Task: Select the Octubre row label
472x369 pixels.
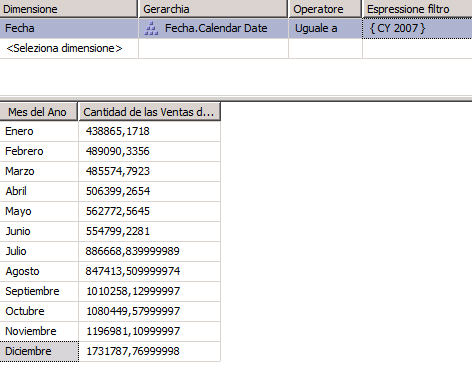Action: 39,311
